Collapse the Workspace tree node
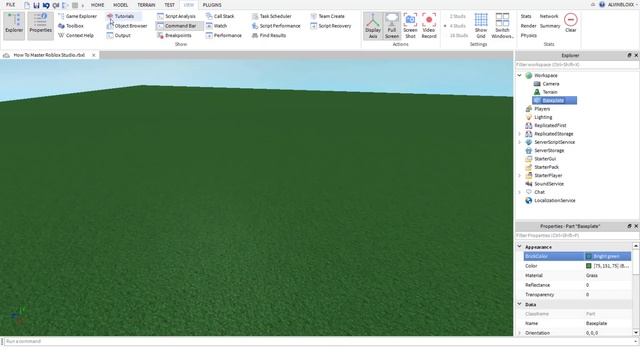This screenshot has height=360, width=640. point(520,76)
